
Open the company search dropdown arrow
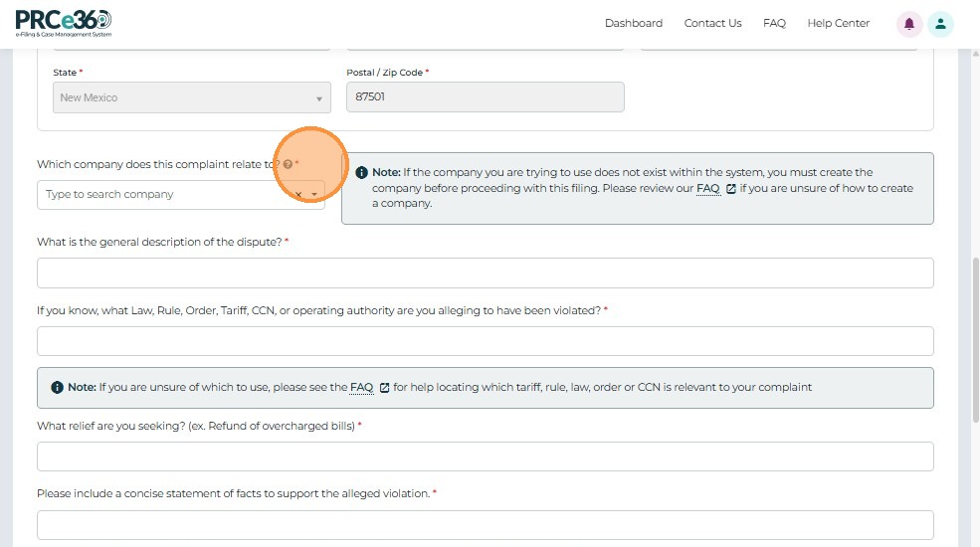[x=314, y=195]
